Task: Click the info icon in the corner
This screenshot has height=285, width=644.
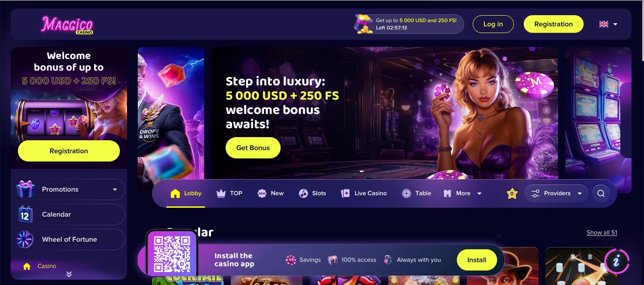Action: point(617,261)
